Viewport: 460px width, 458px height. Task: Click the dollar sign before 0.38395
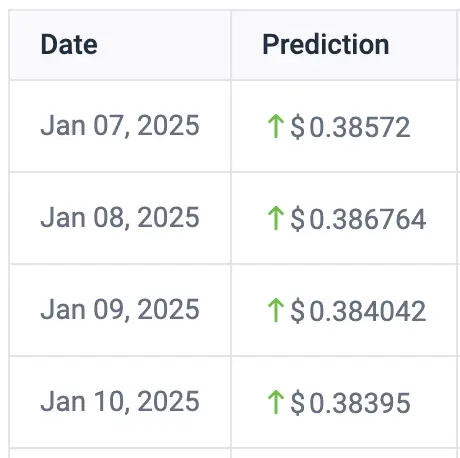[x=297, y=403]
